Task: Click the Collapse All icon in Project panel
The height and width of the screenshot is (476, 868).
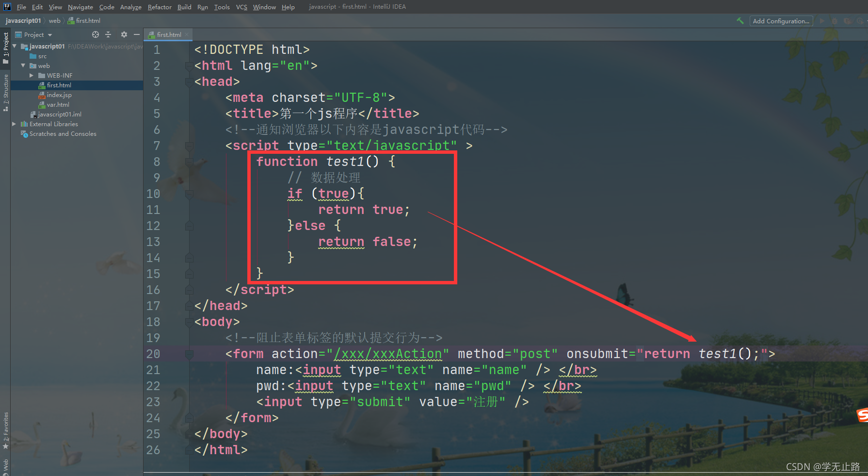Action: [108, 34]
